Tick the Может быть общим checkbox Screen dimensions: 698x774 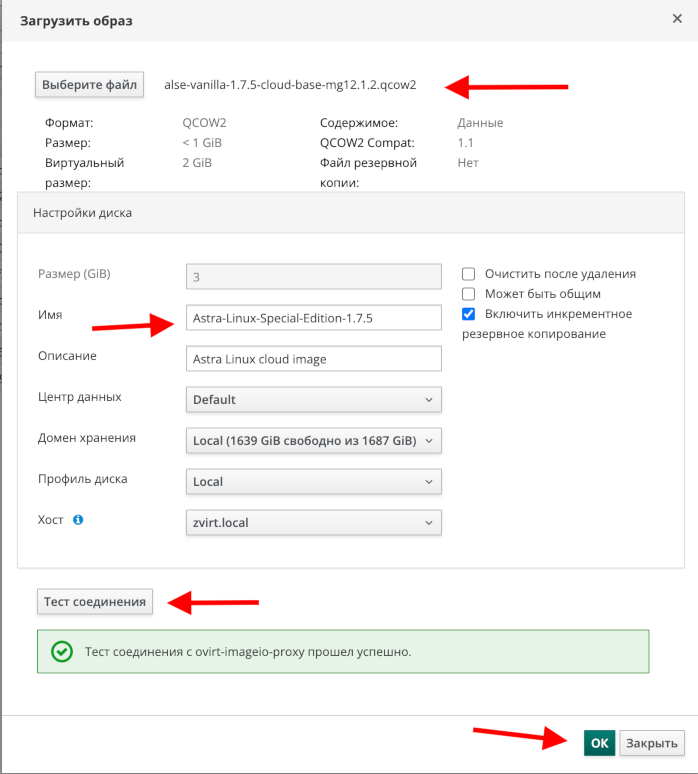click(467, 294)
